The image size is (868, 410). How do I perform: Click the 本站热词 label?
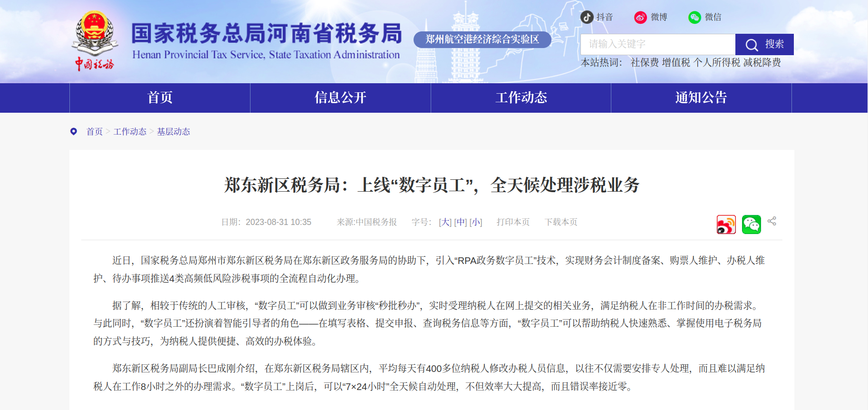coord(601,63)
